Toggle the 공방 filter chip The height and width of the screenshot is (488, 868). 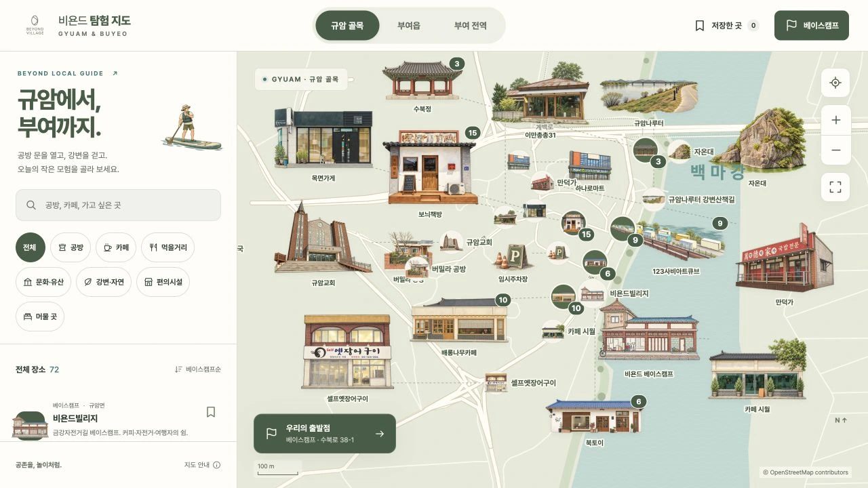[x=71, y=247]
